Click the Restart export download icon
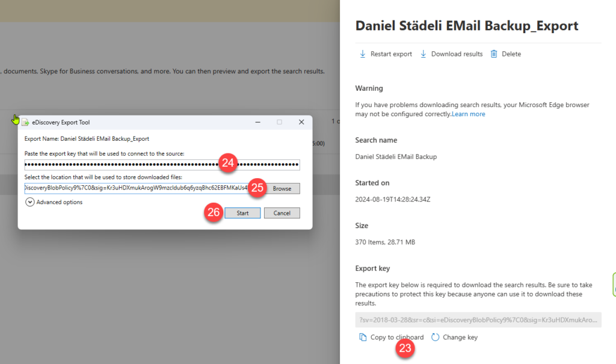Viewport: 616px width, 364px height. [363, 54]
